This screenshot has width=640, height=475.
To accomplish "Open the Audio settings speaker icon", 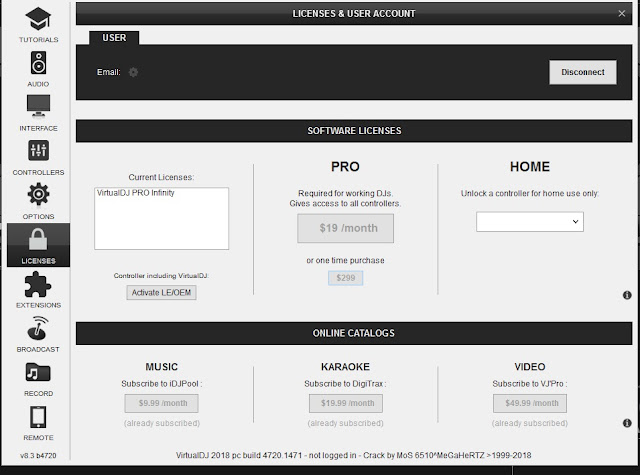I will (x=38, y=62).
